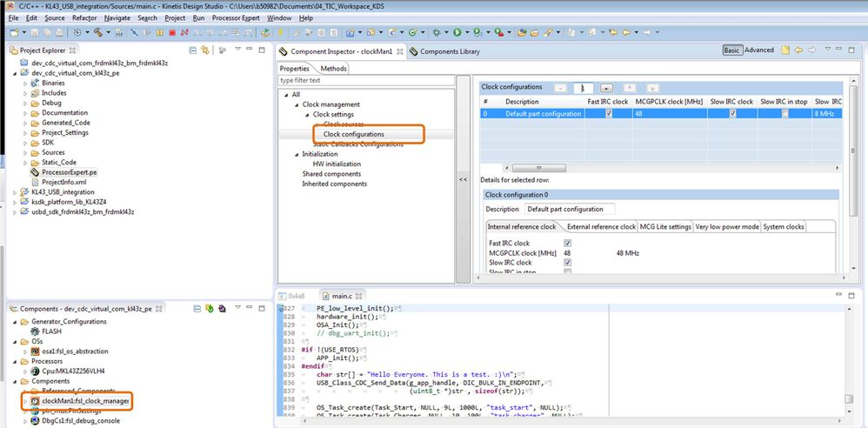The height and width of the screenshot is (428, 868).
Task: Collapse the Initialization tree node
Action: coord(297,155)
